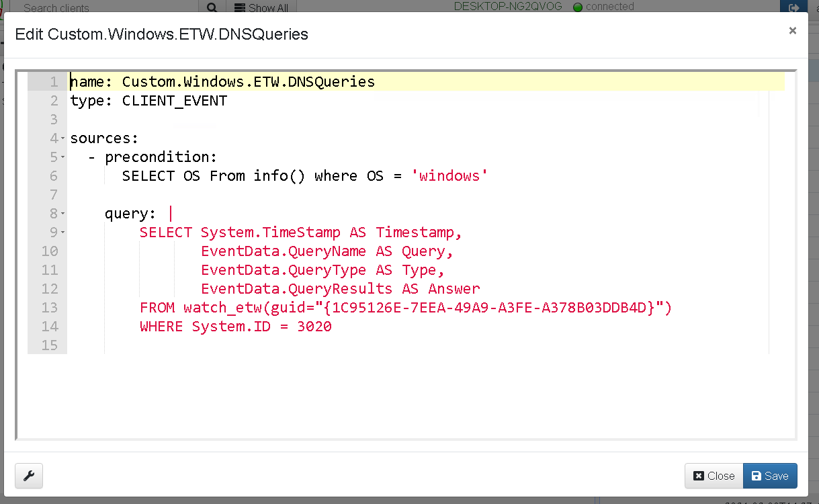Viewport: 819px width, 504px height.
Task: Save the Custom.Windows.ETW.DNSQueries artifact
Action: 770,476
